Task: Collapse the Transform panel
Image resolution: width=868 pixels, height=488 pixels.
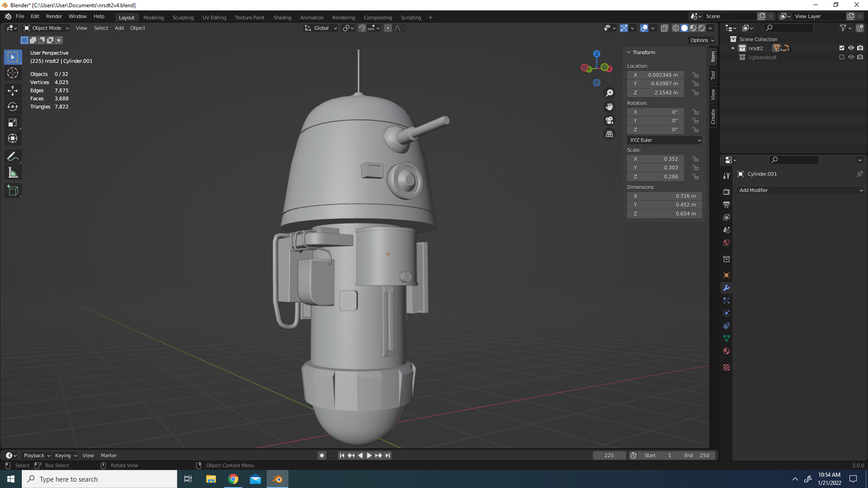Action: [x=628, y=52]
